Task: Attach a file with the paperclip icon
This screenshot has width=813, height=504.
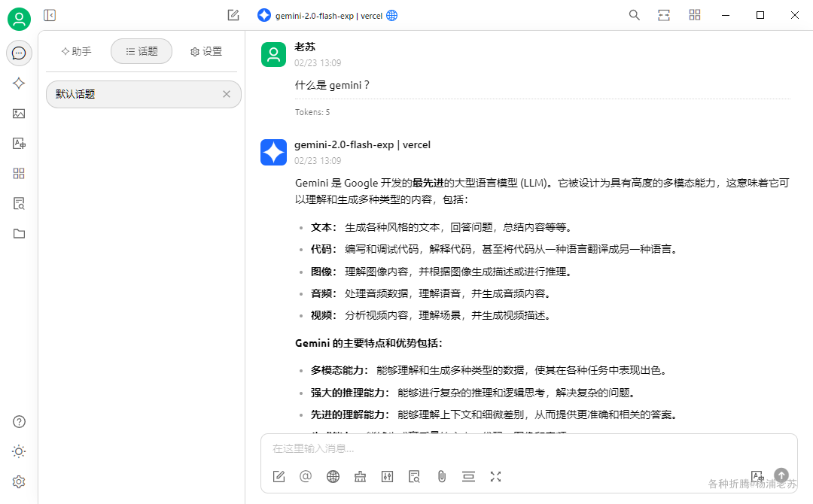Action: 442,477
